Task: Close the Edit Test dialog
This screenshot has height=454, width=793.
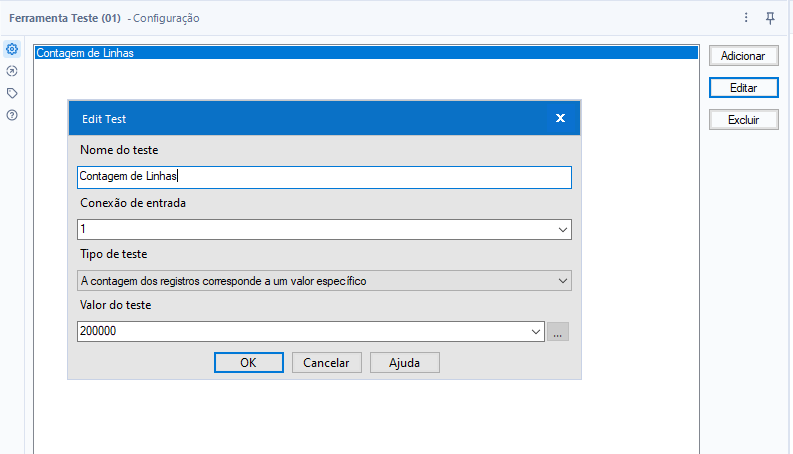Action: (560, 118)
